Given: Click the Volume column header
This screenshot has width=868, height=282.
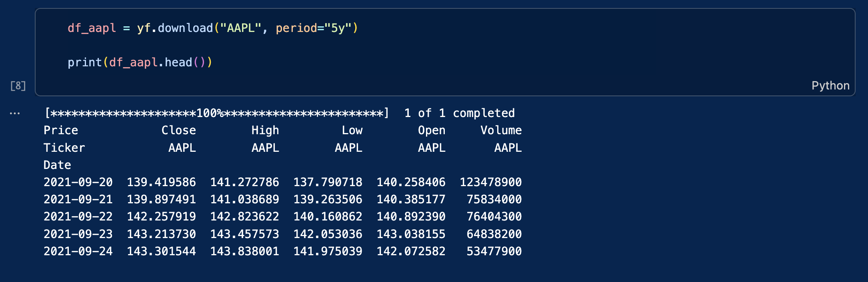Looking at the screenshot, I should point(501,131).
